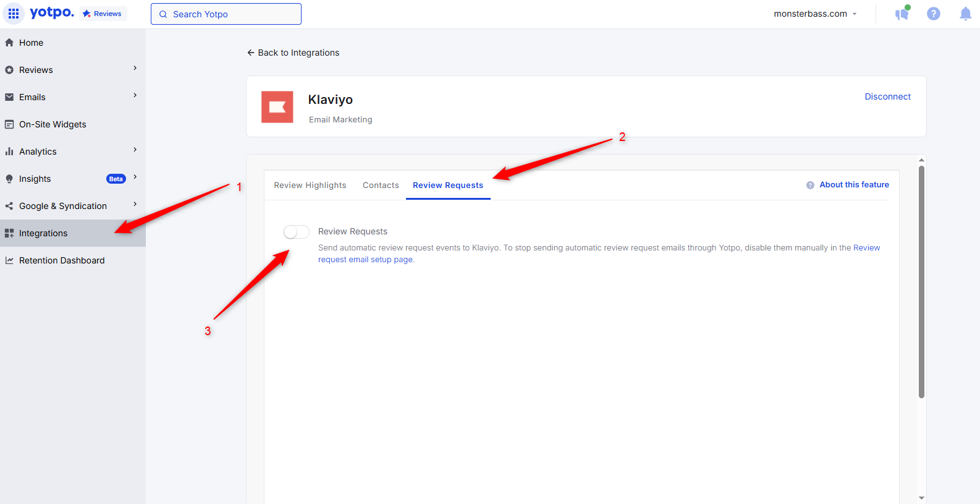
Task: Click the Emails envelope icon
Action: (9, 97)
